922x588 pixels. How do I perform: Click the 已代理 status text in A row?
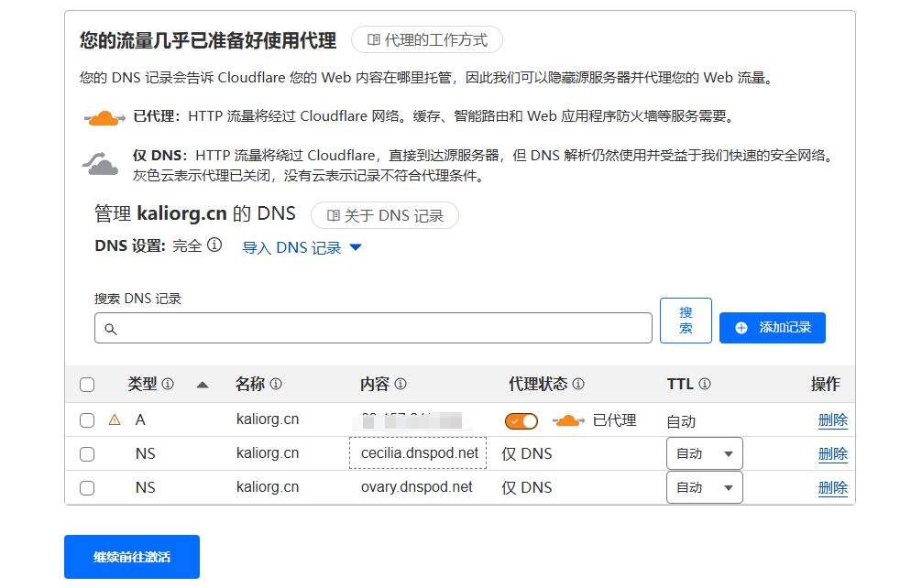click(x=614, y=420)
